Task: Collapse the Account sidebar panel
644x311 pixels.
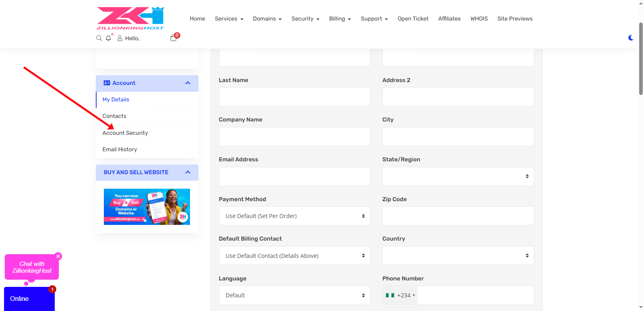Action: [188, 83]
